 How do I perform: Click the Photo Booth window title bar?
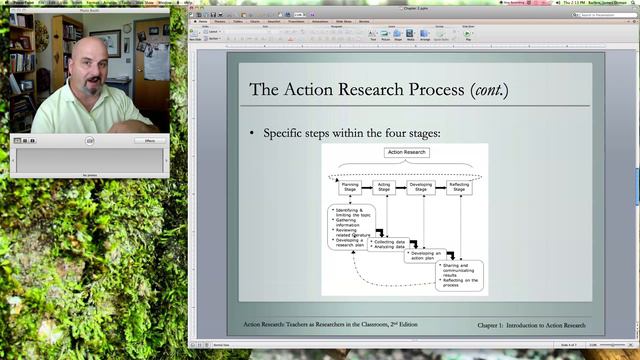(x=90, y=10)
